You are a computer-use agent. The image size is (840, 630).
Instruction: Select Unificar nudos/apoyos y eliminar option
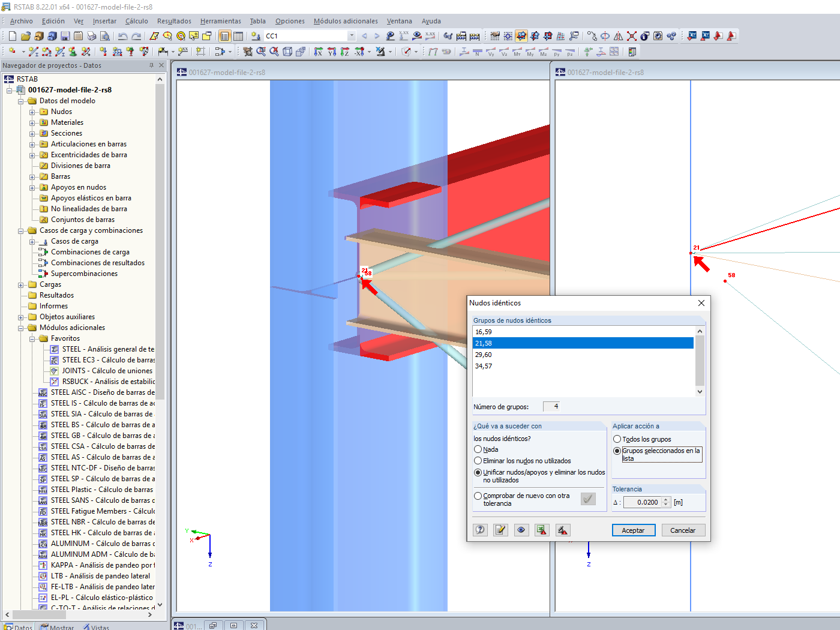tap(478, 472)
